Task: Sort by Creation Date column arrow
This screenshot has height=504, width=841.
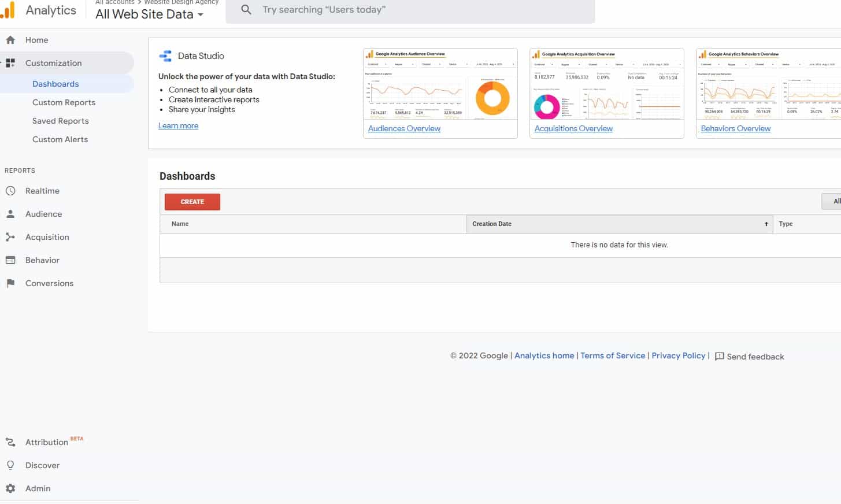Action: pyautogui.click(x=766, y=224)
